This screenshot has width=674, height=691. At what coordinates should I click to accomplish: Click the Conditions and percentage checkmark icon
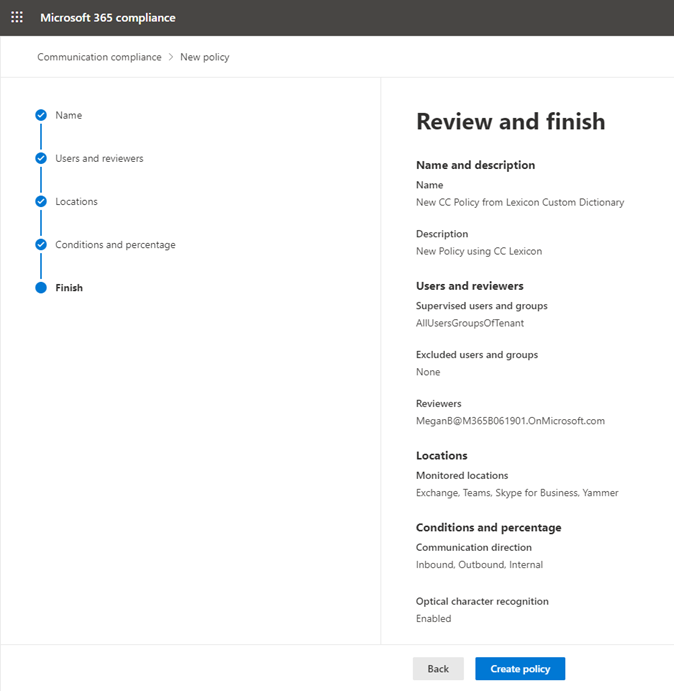[x=41, y=245]
